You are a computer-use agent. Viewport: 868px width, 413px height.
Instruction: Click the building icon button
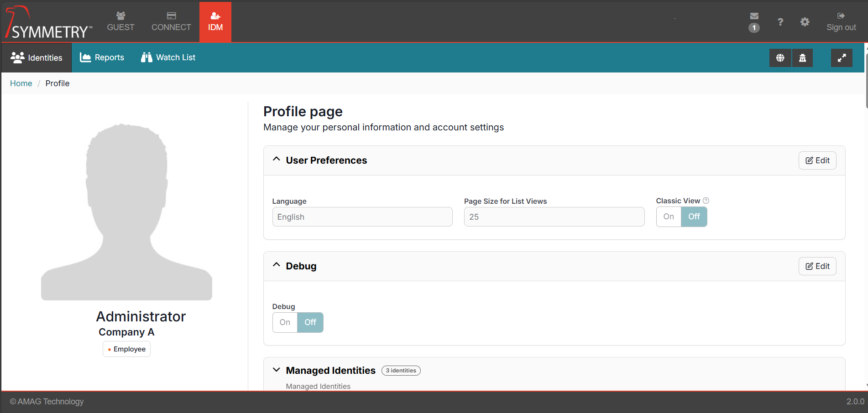[x=802, y=58]
